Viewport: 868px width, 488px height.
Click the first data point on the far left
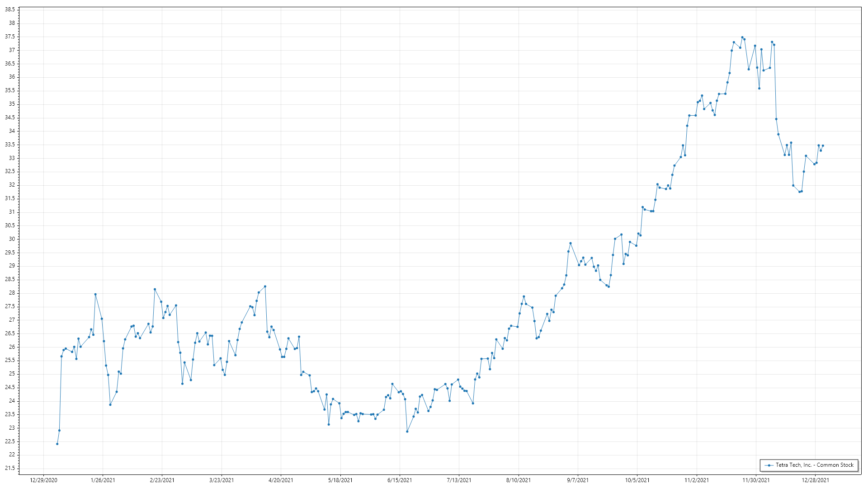pyautogui.click(x=57, y=444)
